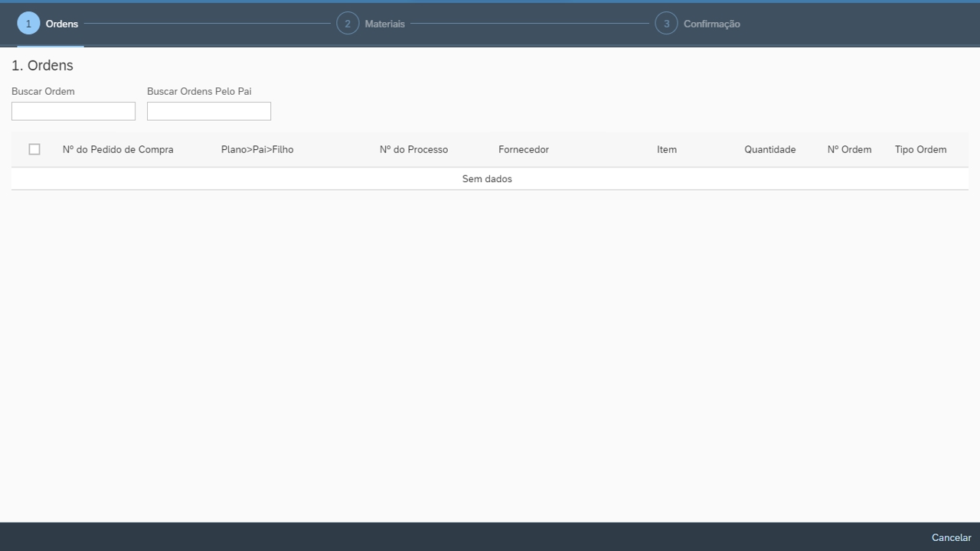Open the Ordens wizard step label
This screenshot has height=551, width=980.
[62, 24]
